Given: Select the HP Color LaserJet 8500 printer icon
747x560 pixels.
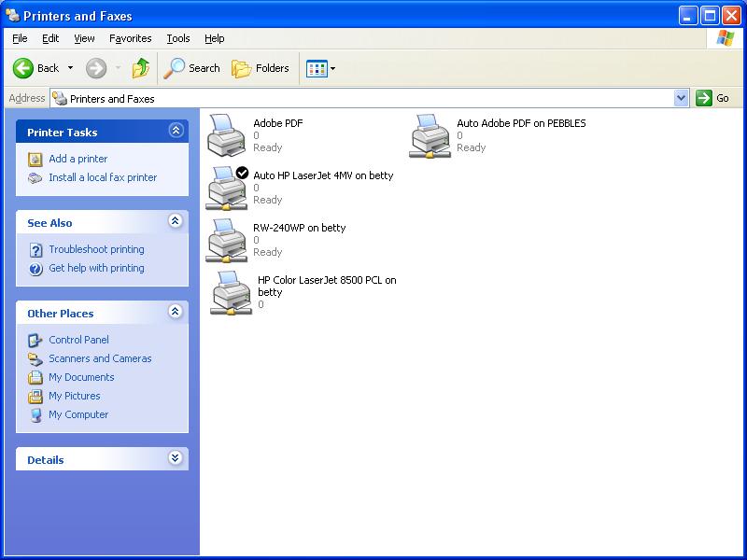Looking at the screenshot, I should [231, 292].
